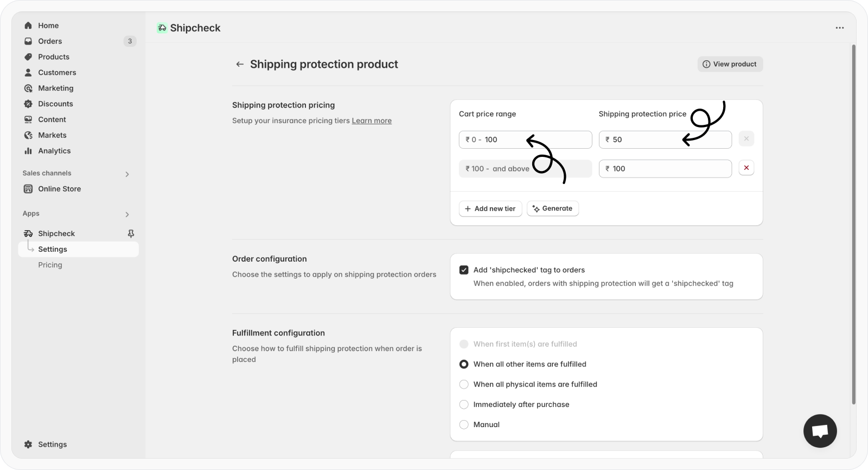Click the Customers person icon
868x470 pixels.
(28, 73)
